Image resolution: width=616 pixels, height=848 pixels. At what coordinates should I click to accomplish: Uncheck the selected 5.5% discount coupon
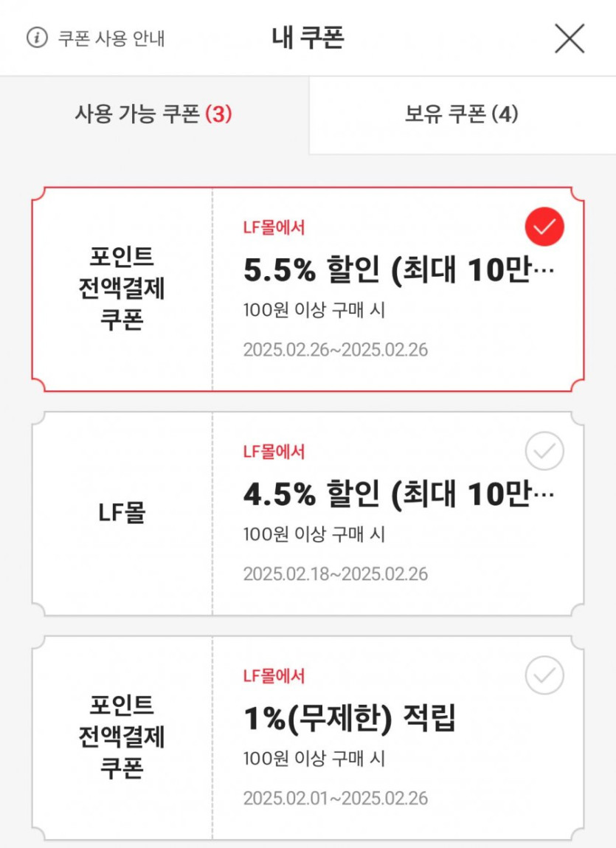(544, 227)
